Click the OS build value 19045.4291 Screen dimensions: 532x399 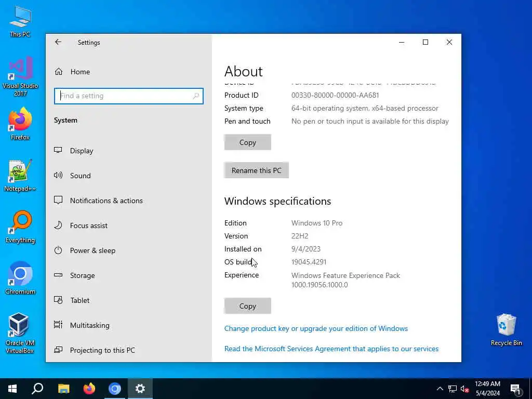pyautogui.click(x=309, y=262)
